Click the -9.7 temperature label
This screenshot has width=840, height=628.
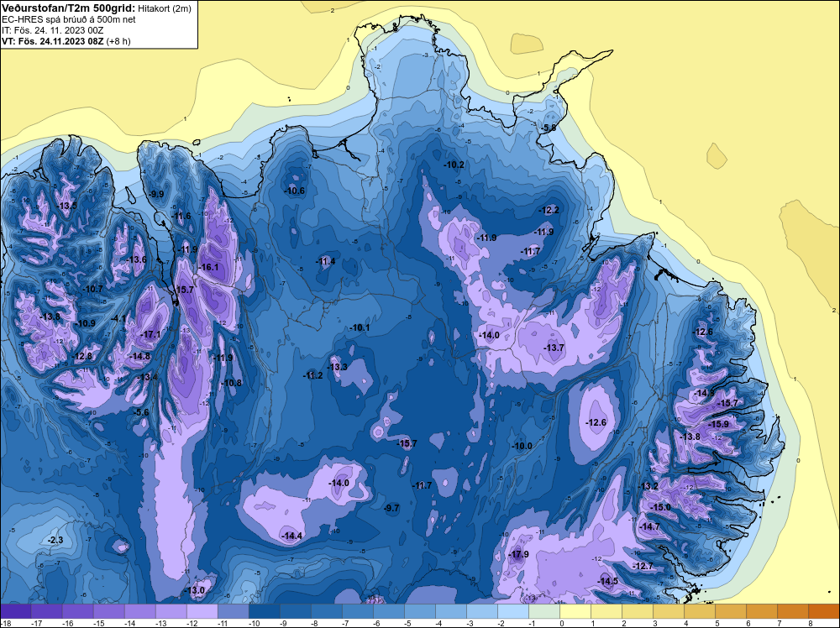[392, 508]
